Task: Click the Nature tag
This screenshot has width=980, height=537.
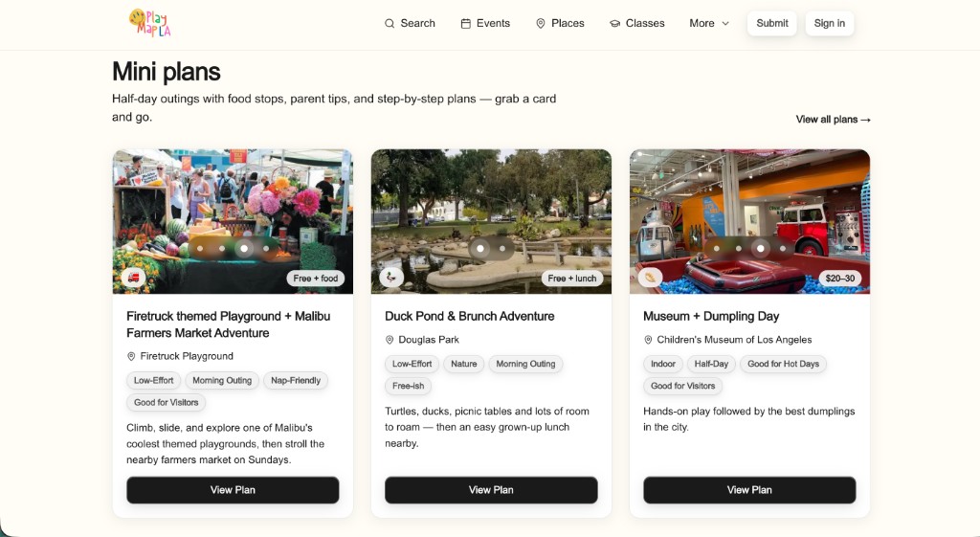Action: coord(464,364)
